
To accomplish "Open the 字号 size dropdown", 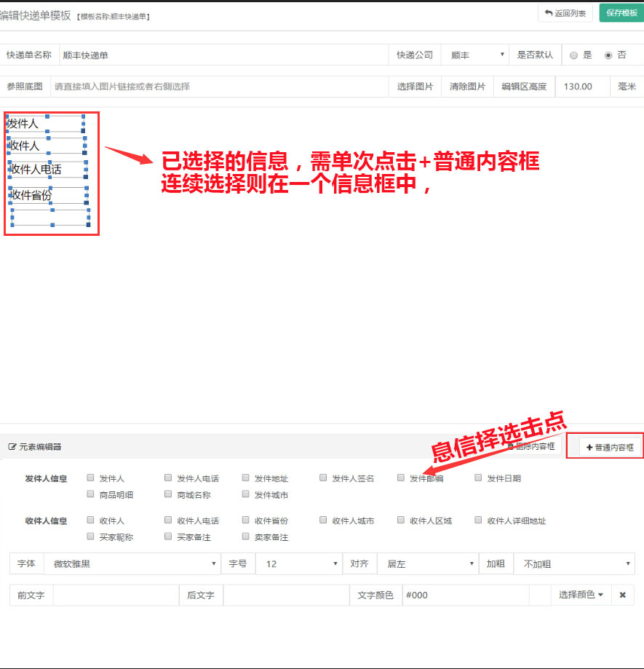I will pos(300,564).
